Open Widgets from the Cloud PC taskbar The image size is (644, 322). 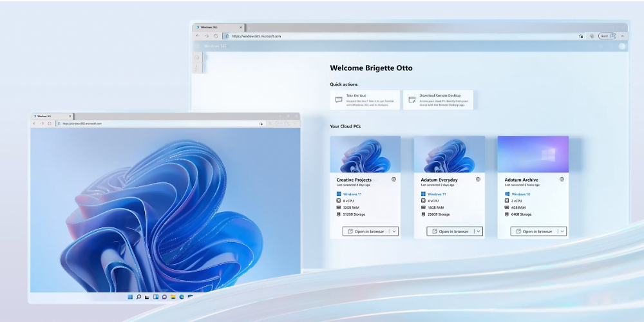pyautogui.click(x=156, y=296)
